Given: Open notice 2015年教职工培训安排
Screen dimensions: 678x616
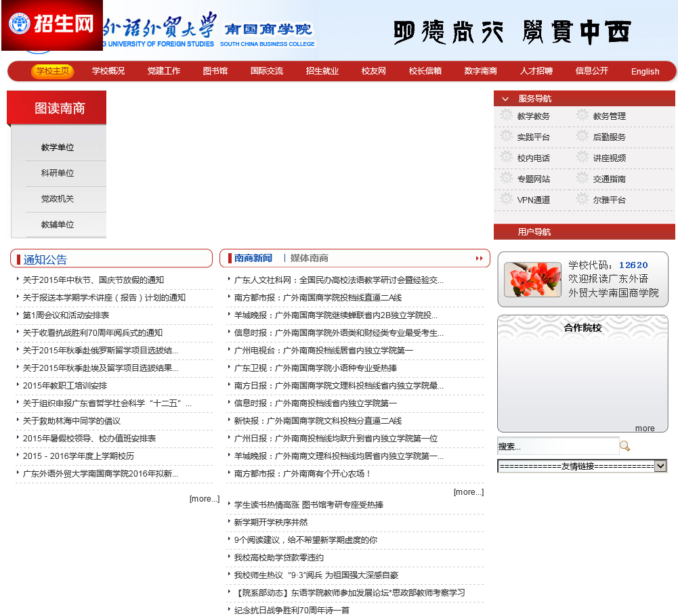Looking at the screenshot, I should 65,386.
